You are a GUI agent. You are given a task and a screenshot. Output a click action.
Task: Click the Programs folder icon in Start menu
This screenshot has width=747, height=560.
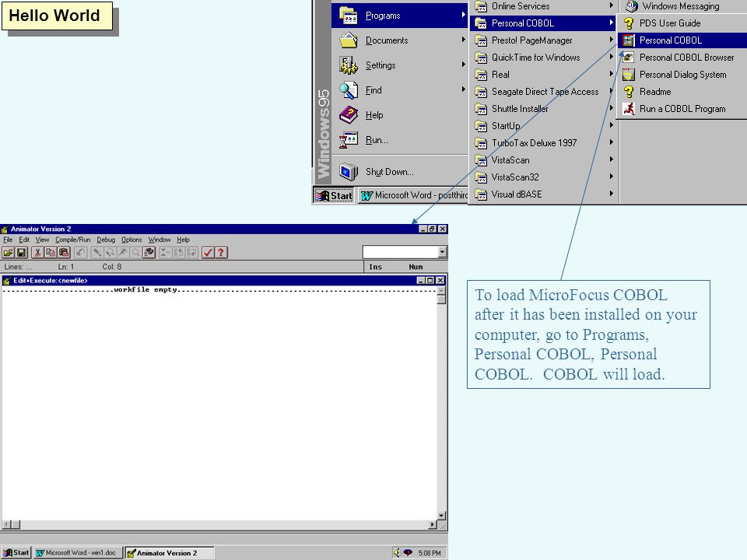(x=349, y=16)
